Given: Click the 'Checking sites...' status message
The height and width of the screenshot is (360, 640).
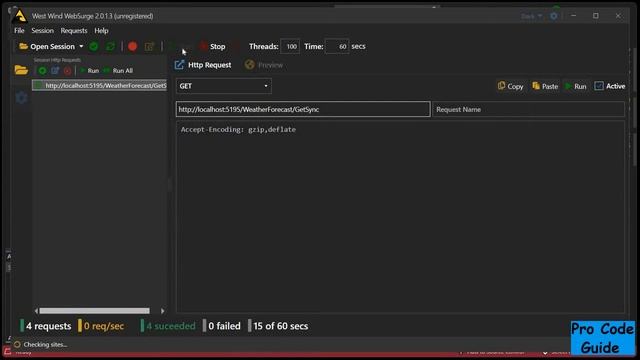Looking at the screenshot, I should 45,344.
